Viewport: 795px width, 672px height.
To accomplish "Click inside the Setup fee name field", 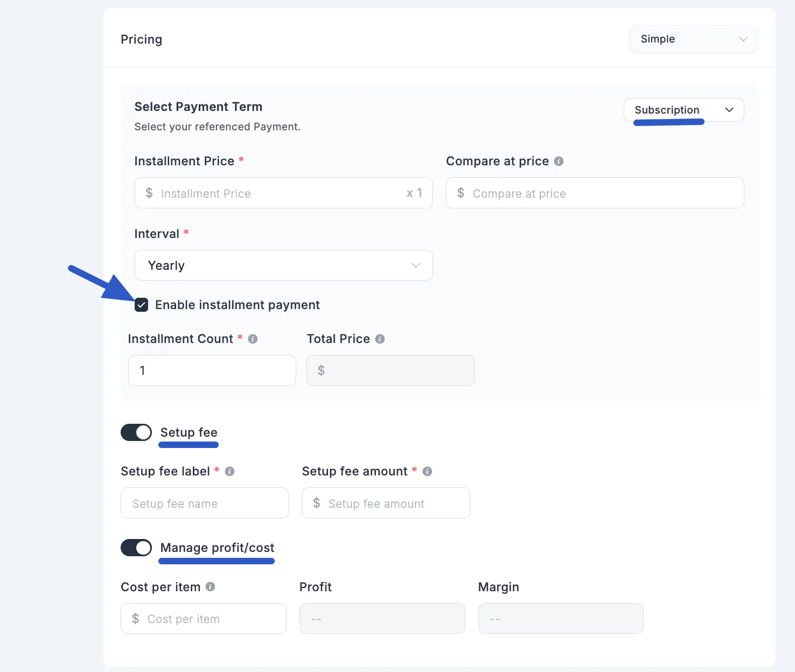I will coord(204,503).
